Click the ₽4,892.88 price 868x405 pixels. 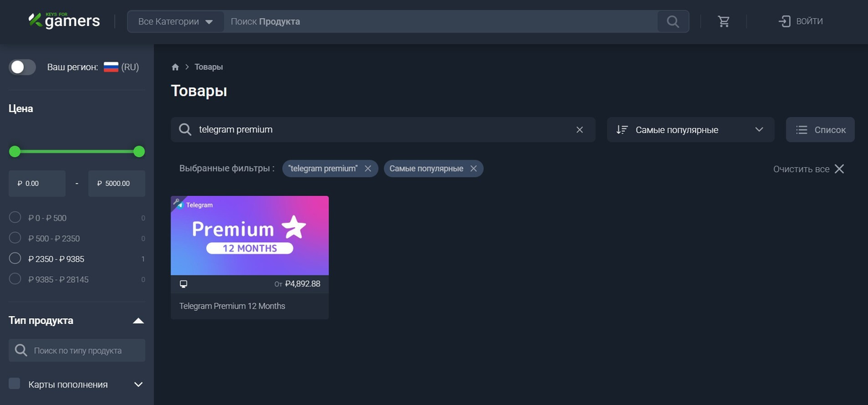click(302, 284)
